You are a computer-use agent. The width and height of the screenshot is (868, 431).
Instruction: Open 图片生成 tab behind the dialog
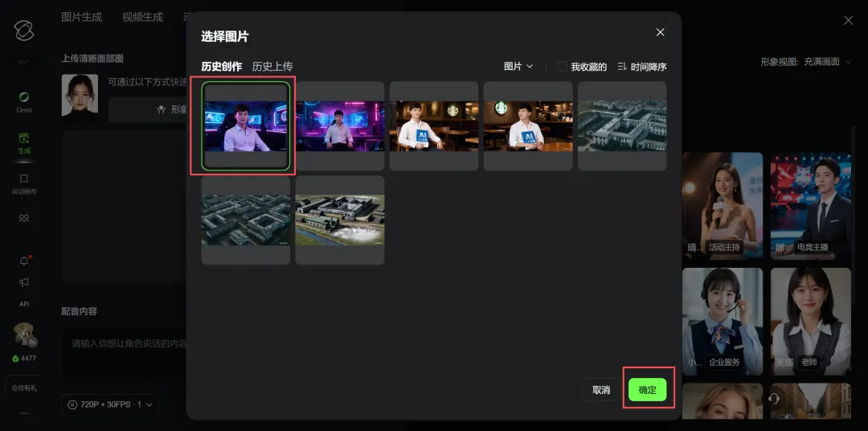click(82, 17)
